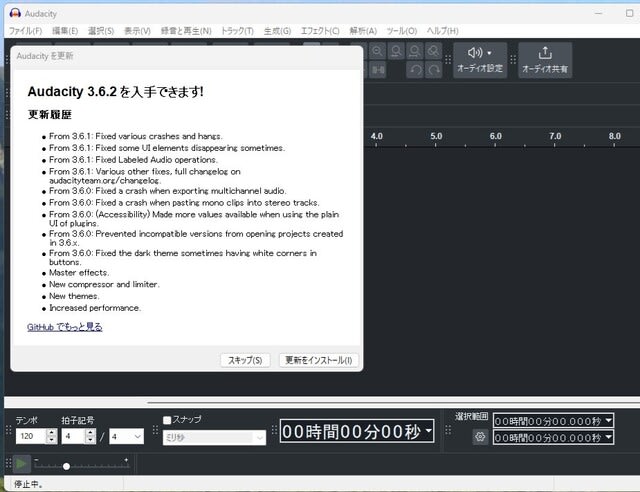
Task: Open the ヘルプ(H) menu
Action: pos(442,31)
